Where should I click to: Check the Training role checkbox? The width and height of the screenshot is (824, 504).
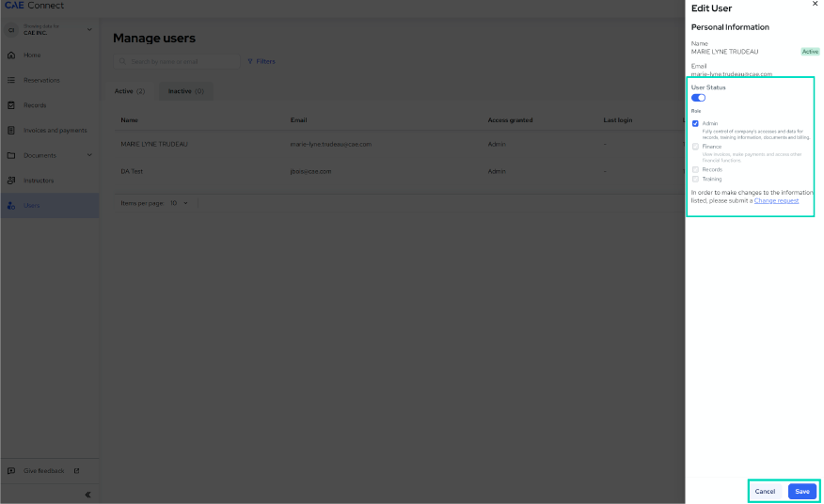click(x=695, y=180)
